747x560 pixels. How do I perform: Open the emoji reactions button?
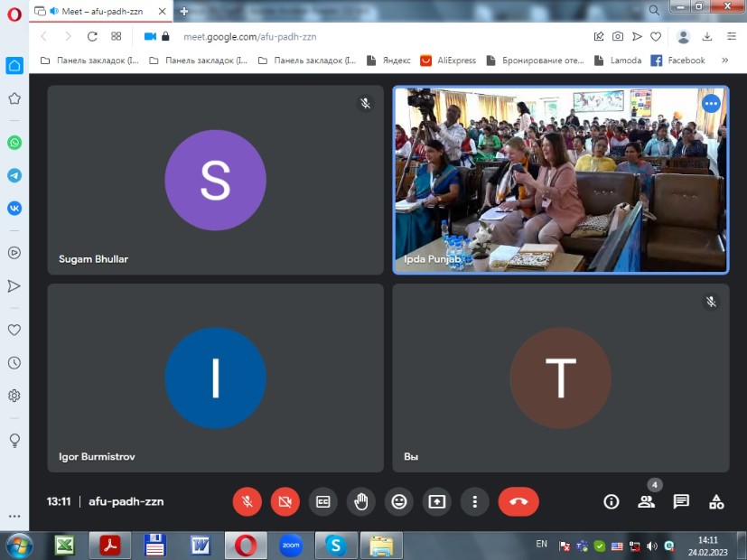(399, 501)
